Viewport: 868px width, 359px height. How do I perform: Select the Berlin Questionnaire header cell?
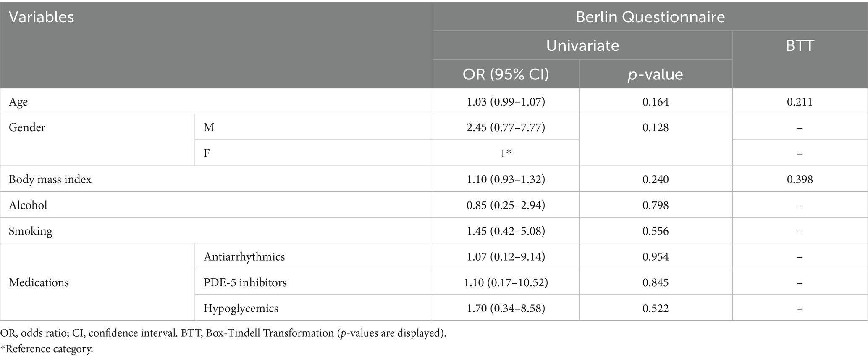point(650,17)
